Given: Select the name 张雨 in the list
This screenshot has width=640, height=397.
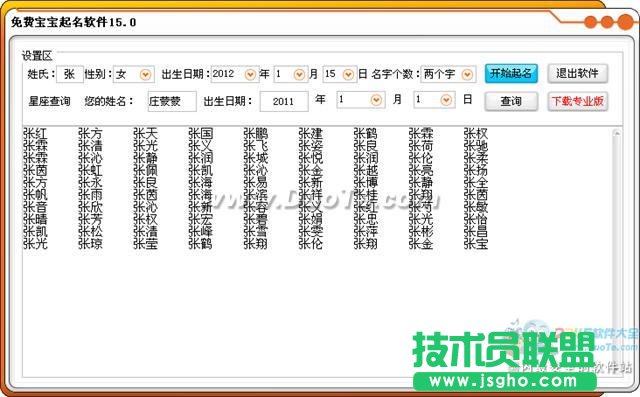Looking at the screenshot, I should (x=90, y=195).
